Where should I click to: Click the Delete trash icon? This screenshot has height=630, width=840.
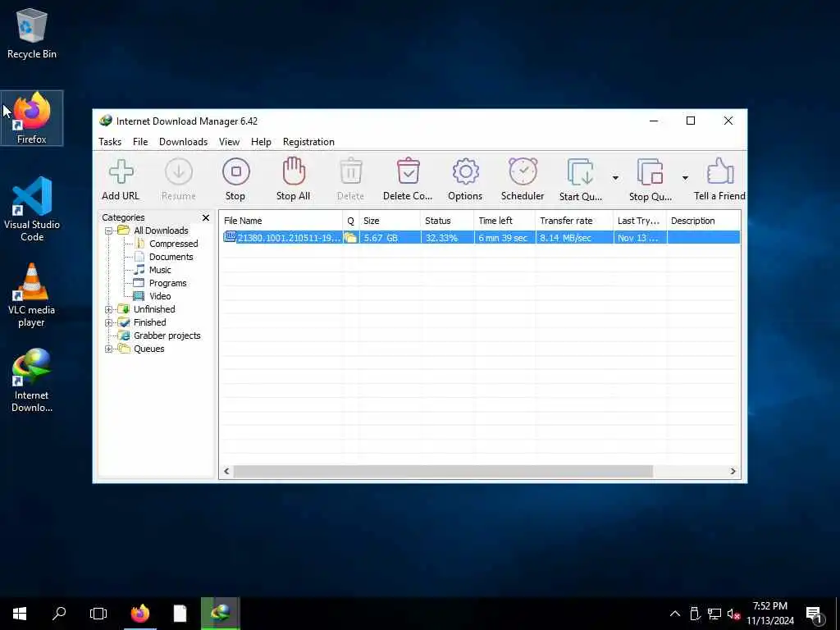click(351, 171)
